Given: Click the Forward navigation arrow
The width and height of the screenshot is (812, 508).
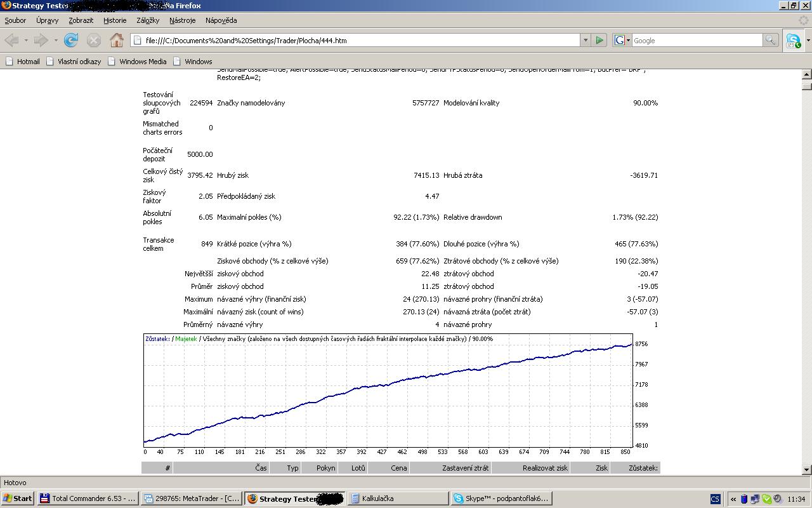Looking at the screenshot, I should (x=41, y=41).
